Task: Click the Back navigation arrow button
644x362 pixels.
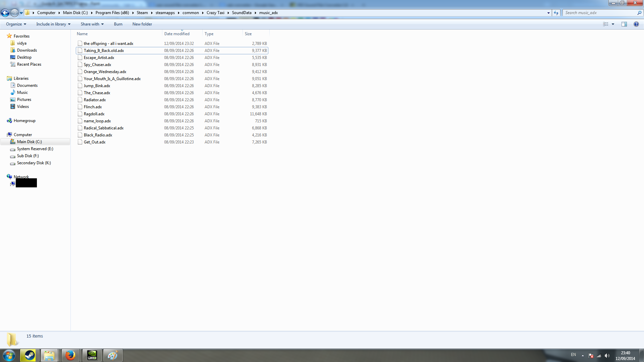Action: pos(5,13)
